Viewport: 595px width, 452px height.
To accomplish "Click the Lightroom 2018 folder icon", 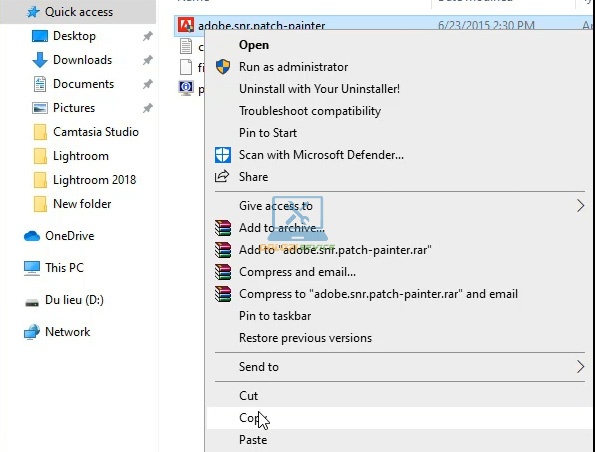I will tap(40, 180).
